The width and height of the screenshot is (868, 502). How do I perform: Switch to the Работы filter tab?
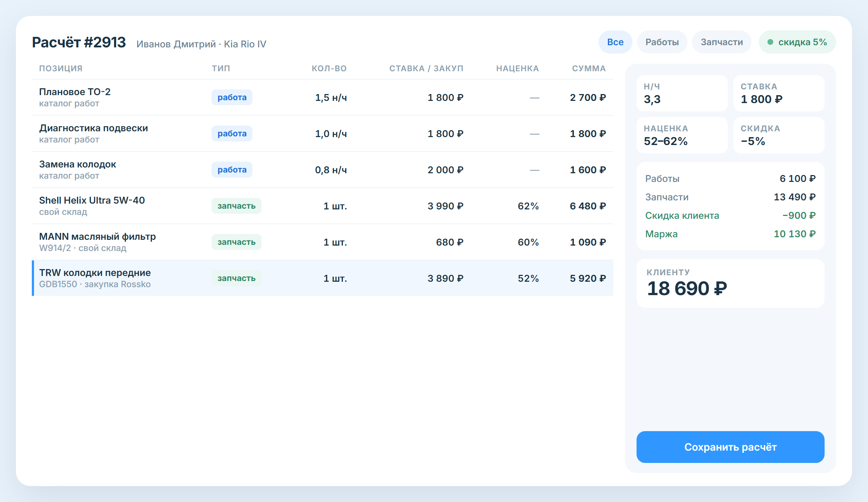pos(662,42)
